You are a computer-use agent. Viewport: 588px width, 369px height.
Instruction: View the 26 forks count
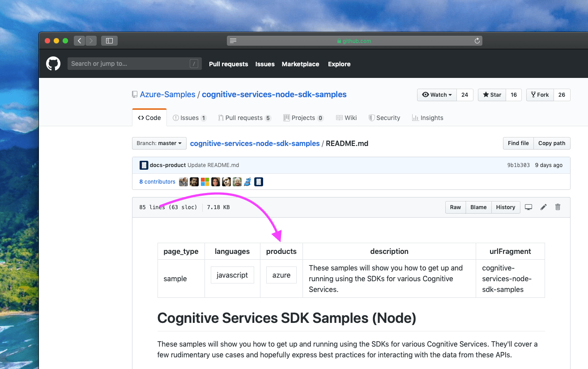point(562,94)
